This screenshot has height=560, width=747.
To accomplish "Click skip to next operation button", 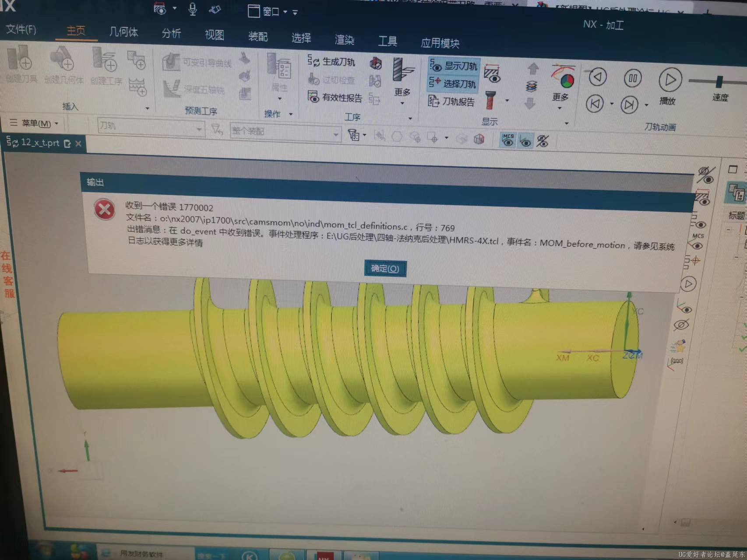I will [x=629, y=105].
